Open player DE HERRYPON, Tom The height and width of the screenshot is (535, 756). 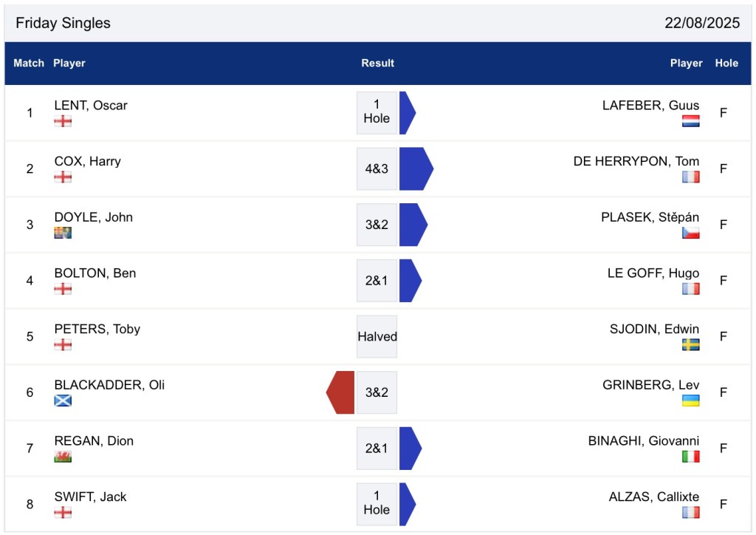click(x=636, y=161)
